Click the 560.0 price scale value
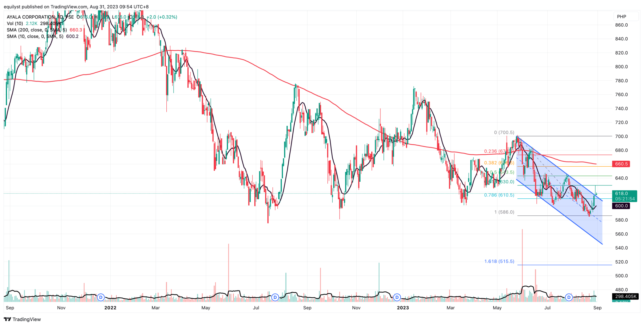 621,234
